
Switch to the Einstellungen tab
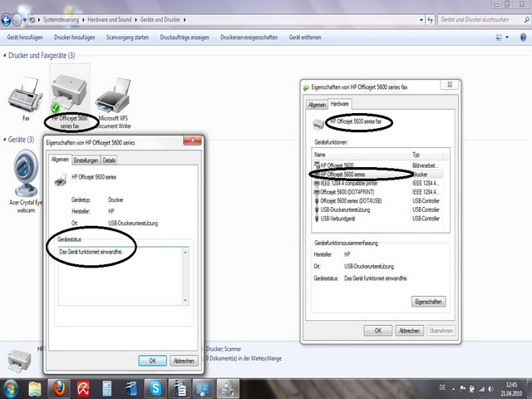click(x=86, y=160)
